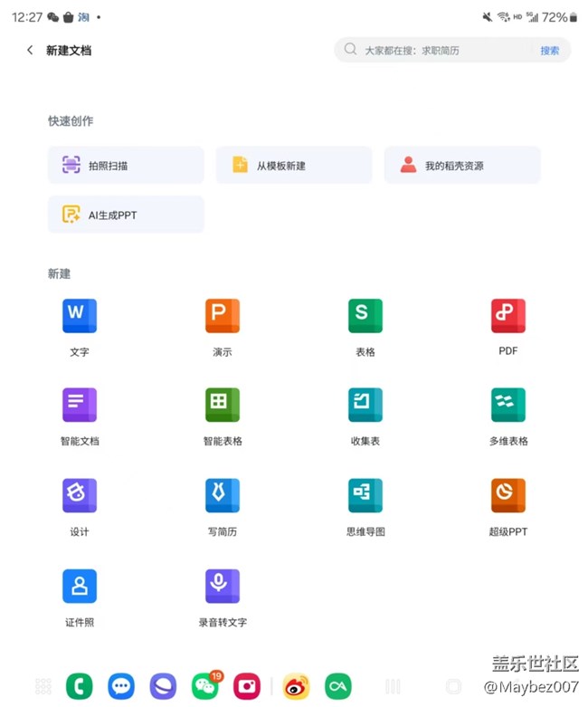Tap the yellow template icon of 从模板新建
The image size is (588, 707).
(x=240, y=165)
